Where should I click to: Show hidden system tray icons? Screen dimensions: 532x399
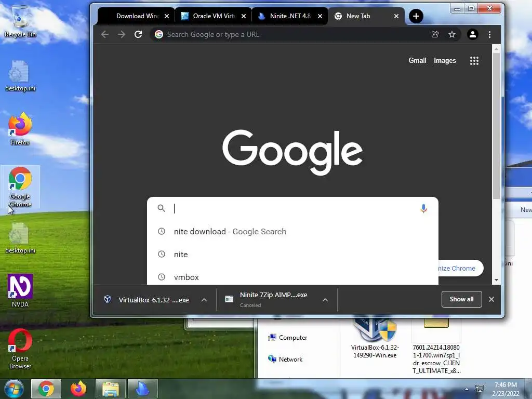point(467,389)
